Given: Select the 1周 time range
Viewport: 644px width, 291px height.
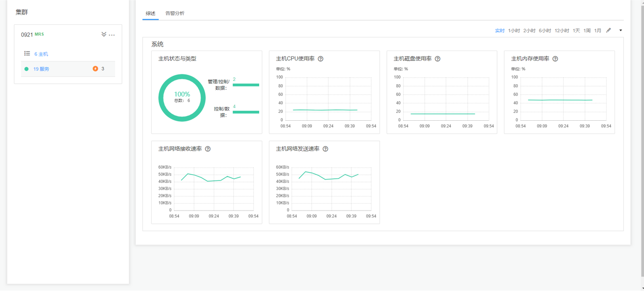Looking at the screenshot, I should coord(587,30).
